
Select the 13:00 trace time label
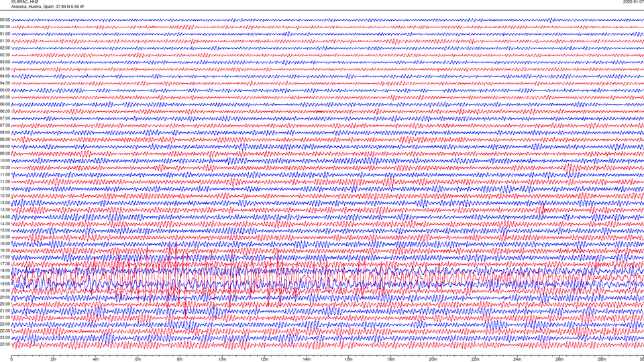point(5,202)
